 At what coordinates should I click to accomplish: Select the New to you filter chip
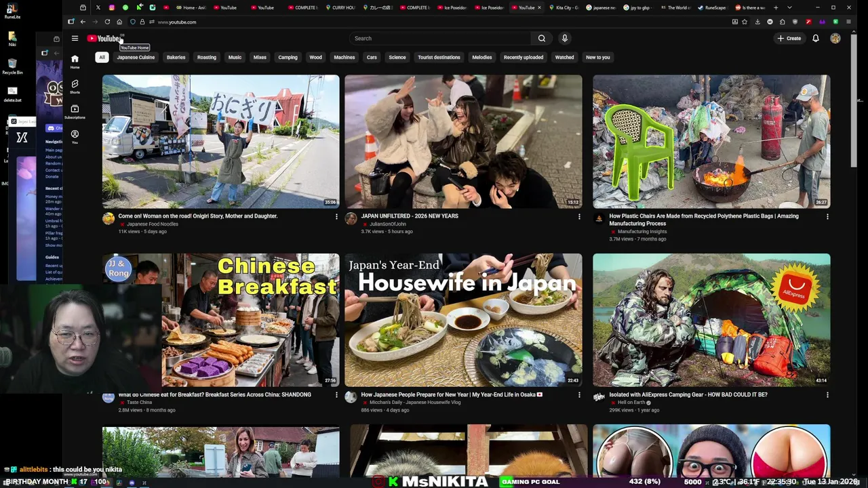(597, 58)
